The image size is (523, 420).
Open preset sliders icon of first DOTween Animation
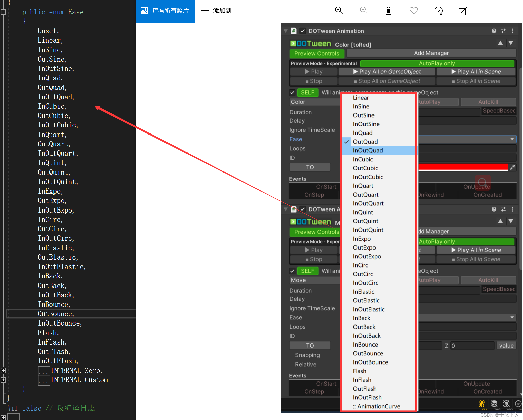[x=503, y=31]
